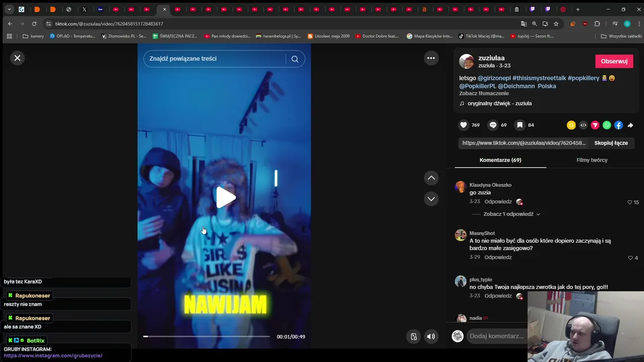
Task: Open a new browser tab with plus
Action: click(x=578, y=9)
